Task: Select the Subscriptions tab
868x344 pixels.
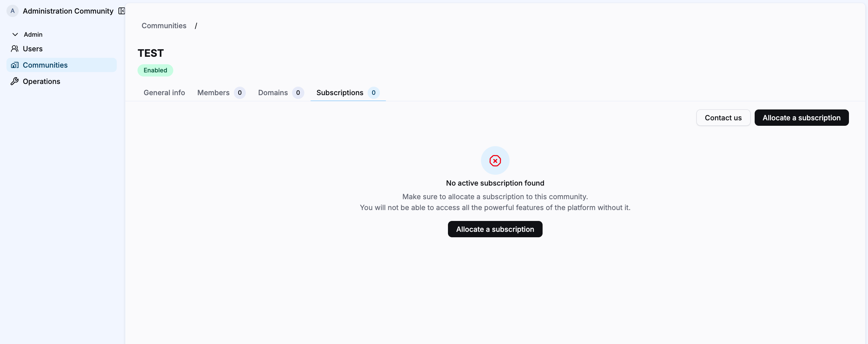Action: coord(348,92)
